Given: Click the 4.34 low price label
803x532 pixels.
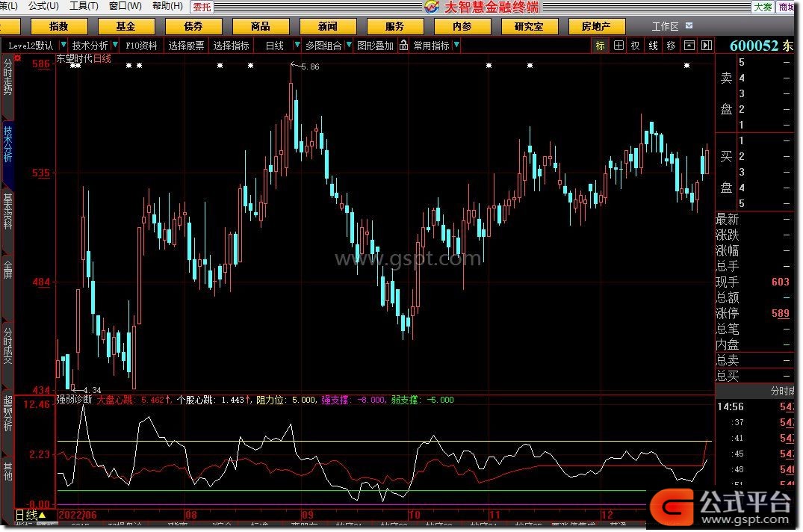Looking at the screenshot, I should click(x=92, y=390).
